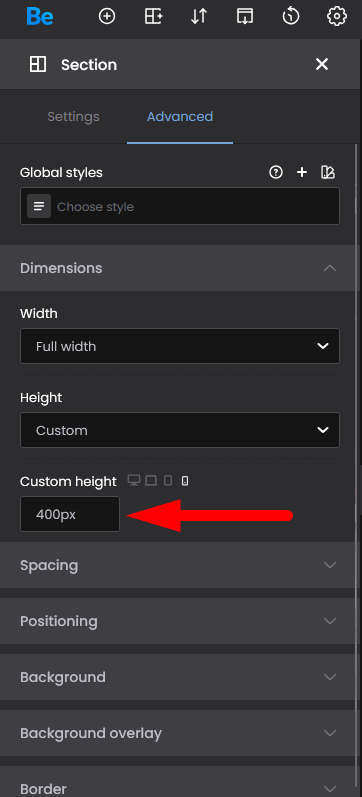Click the Be logo icon
Viewport: 362px width, 797px height.
(40, 17)
